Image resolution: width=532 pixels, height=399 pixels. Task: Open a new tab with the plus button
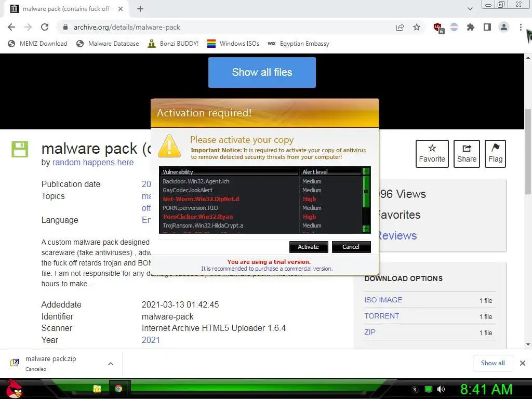point(140,9)
